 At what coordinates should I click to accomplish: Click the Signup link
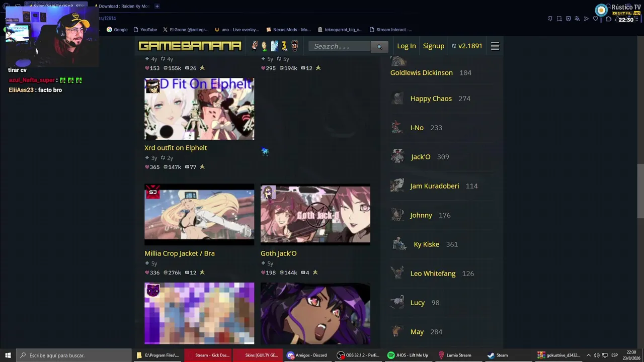click(434, 46)
